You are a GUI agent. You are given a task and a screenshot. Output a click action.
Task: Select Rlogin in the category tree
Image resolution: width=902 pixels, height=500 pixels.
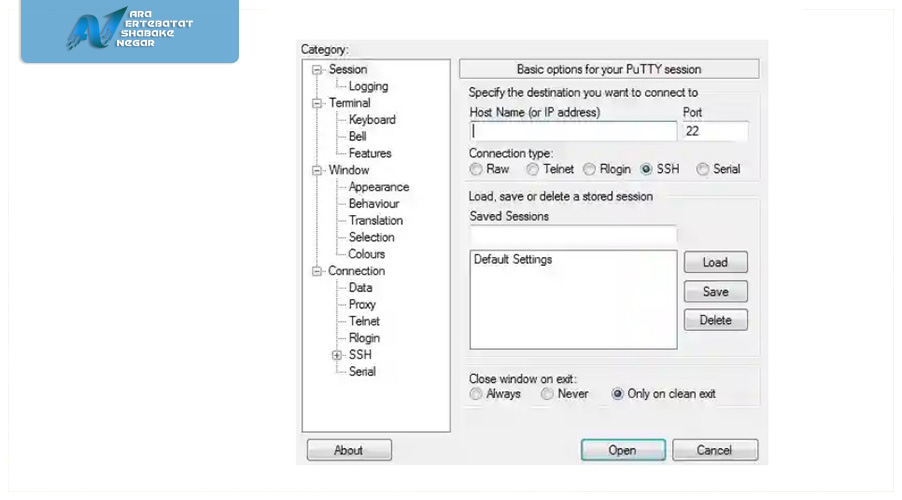point(364,338)
